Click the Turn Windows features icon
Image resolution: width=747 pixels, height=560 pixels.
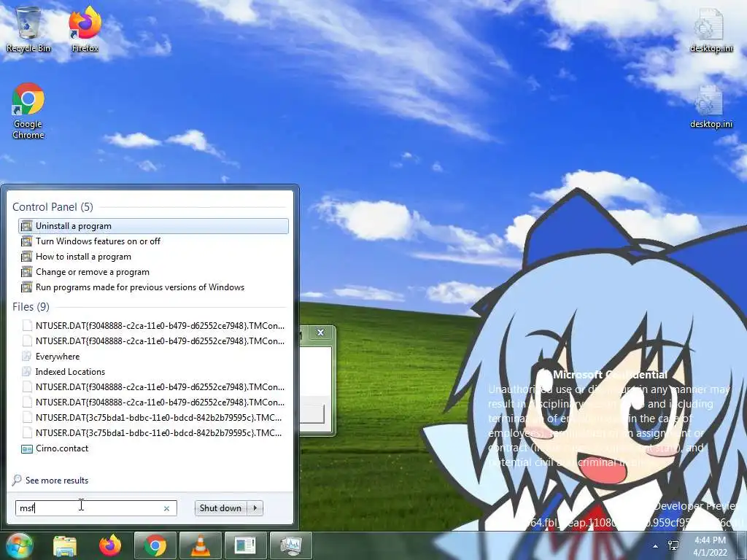(x=27, y=241)
